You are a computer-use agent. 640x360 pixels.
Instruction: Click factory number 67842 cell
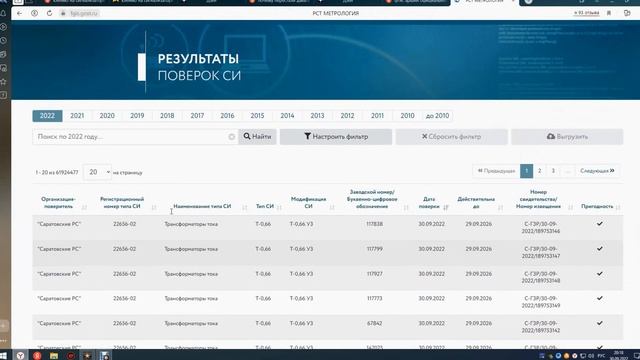click(374, 323)
